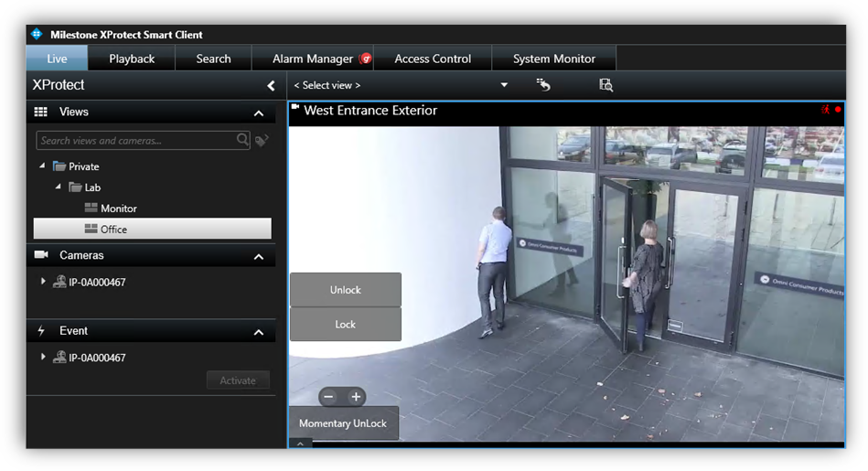Click the red recording indicator dot
The height and width of the screenshot is (471, 868).
pyautogui.click(x=838, y=109)
